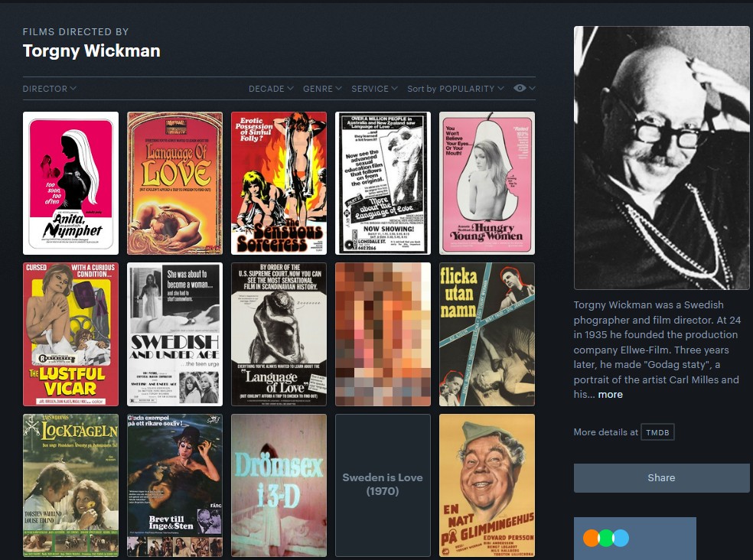Select the Swedish and Under Age poster
753x560 pixels.
pos(174,334)
